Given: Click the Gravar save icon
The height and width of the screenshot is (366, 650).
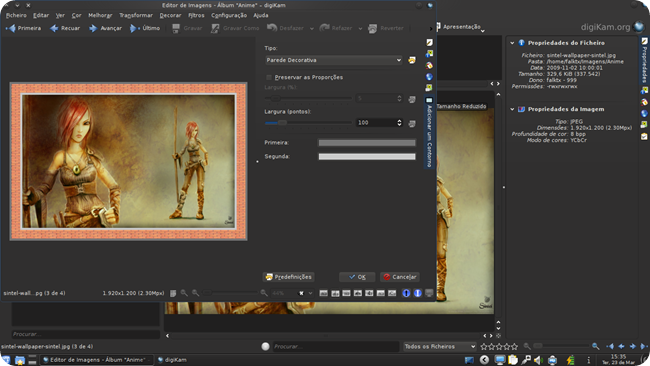Looking at the screenshot, I should (x=176, y=28).
